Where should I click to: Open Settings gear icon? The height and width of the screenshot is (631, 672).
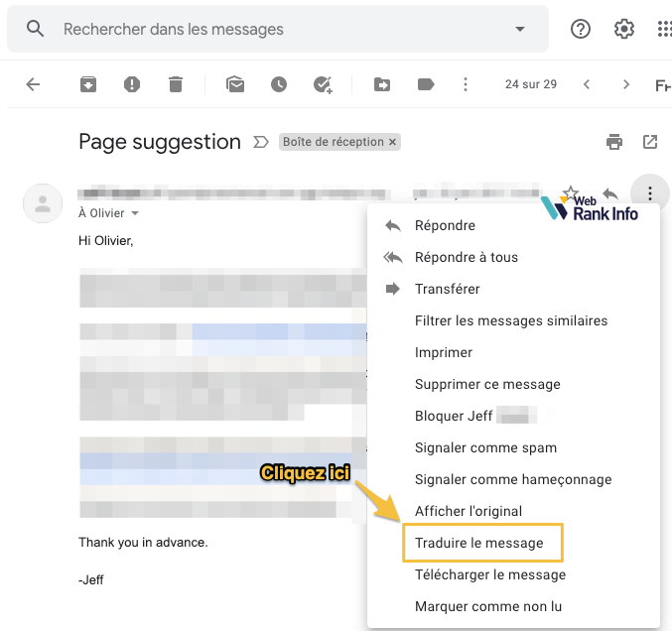coord(624,29)
